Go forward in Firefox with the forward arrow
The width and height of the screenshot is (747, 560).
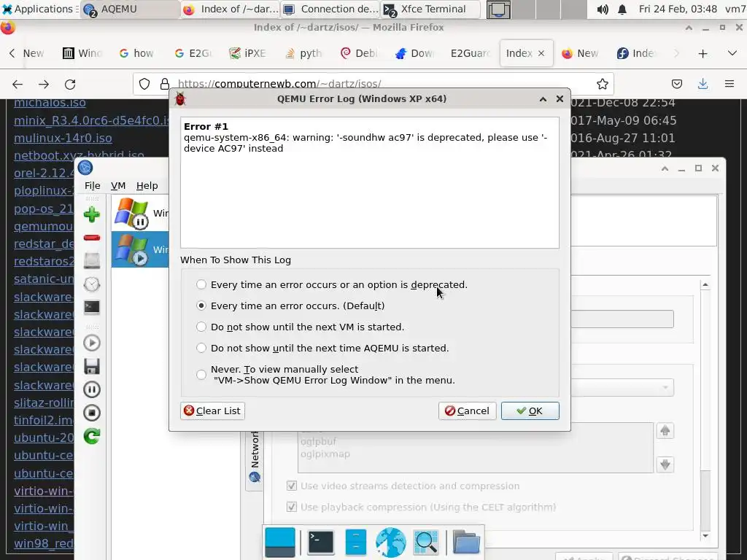click(44, 85)
